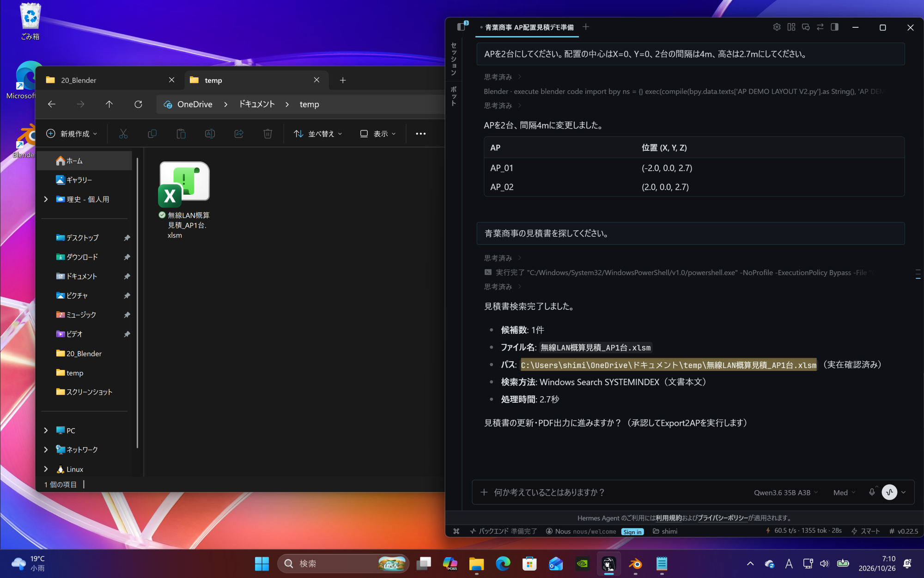Toggle the right side panel icon in Hermes
Image resolution: width=924 pixels, height=578 pixels.
click(x=834, y=27)
